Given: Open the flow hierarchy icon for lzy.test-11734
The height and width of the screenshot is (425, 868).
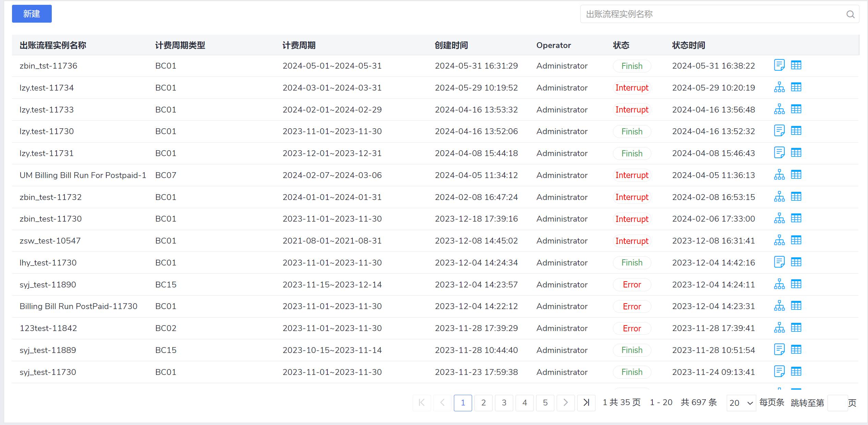Looking at the screenshot, I should click(x=779, y=87).
